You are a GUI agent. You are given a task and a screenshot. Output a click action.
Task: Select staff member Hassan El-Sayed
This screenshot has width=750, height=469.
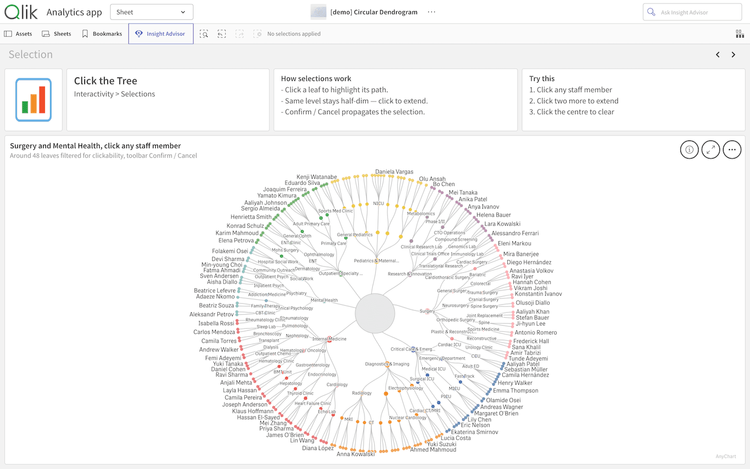click(x=258, y=417)
